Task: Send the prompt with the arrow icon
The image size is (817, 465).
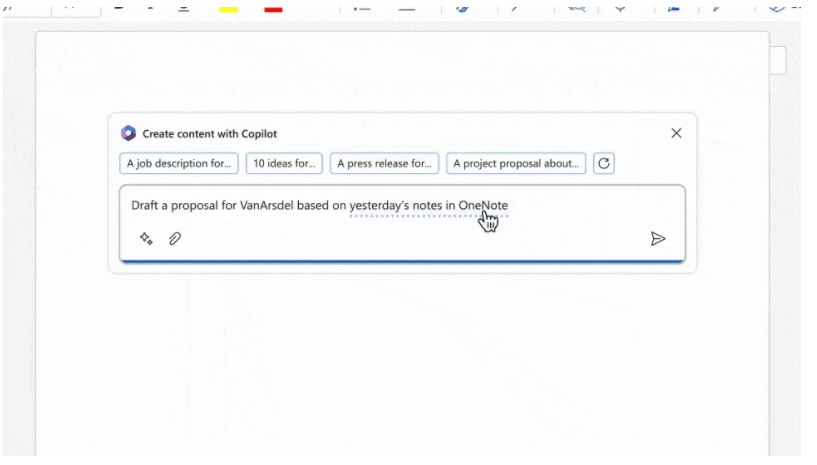Action: tap(658, 239)
